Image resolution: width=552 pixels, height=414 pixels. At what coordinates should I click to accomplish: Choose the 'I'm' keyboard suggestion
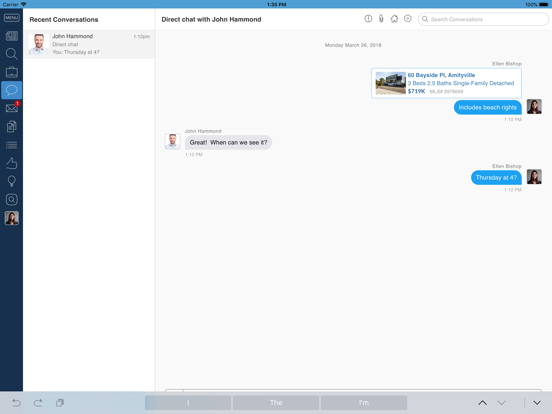click(x=364, y=402)
